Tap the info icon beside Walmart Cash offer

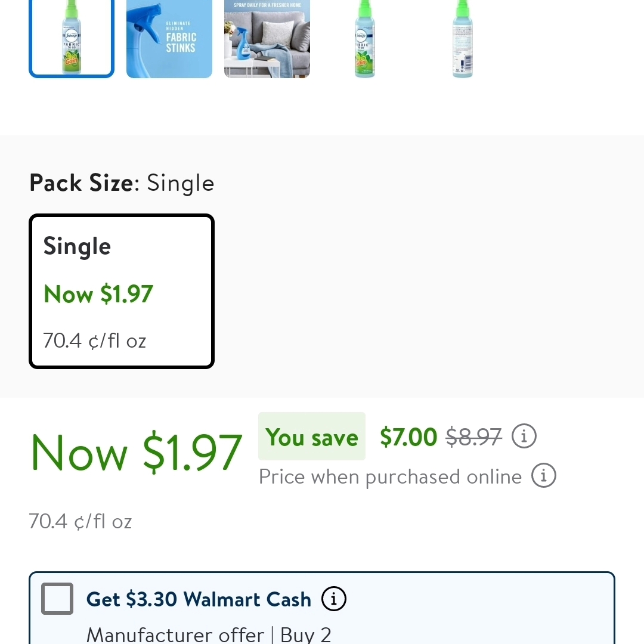click(334, 599)
